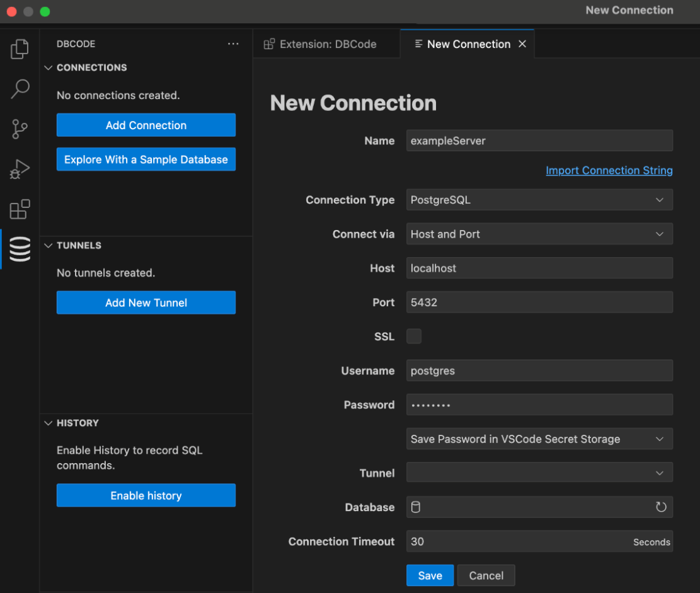Open the Run and Debug view

coord(20,168)
